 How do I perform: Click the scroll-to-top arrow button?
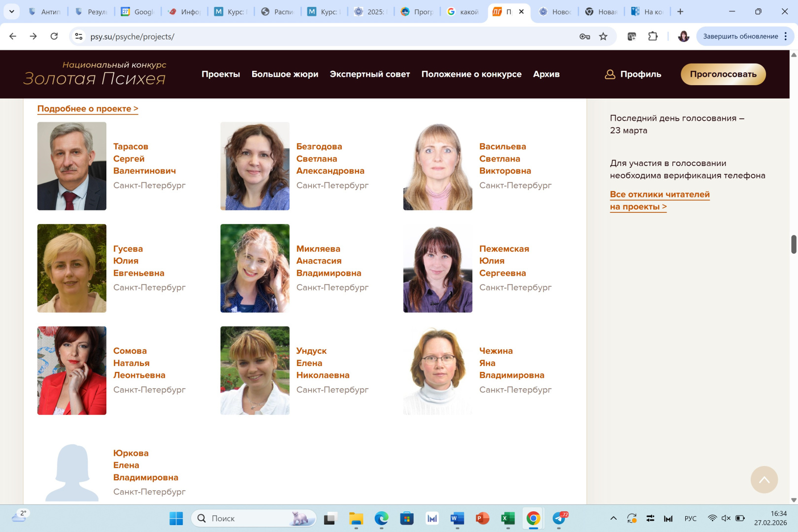click(764, 479)
